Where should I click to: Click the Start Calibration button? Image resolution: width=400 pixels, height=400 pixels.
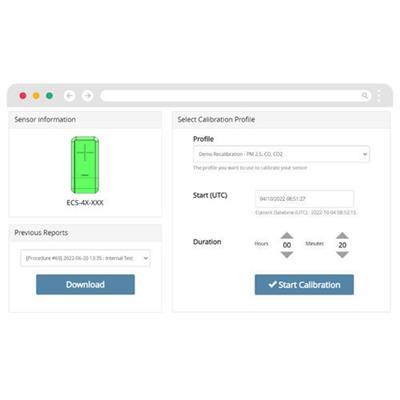tap(304, 285)
